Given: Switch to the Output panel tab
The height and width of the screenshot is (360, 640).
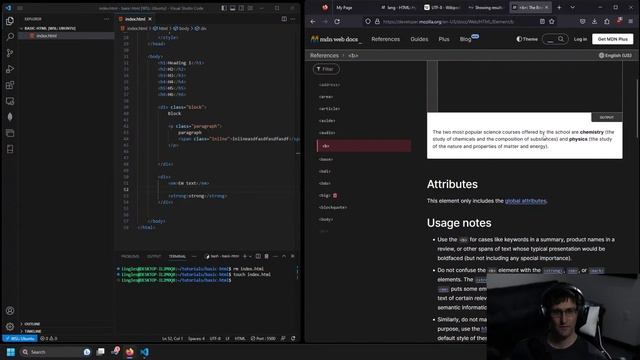Looking at the screenshot, I should [x=154, y=256].
